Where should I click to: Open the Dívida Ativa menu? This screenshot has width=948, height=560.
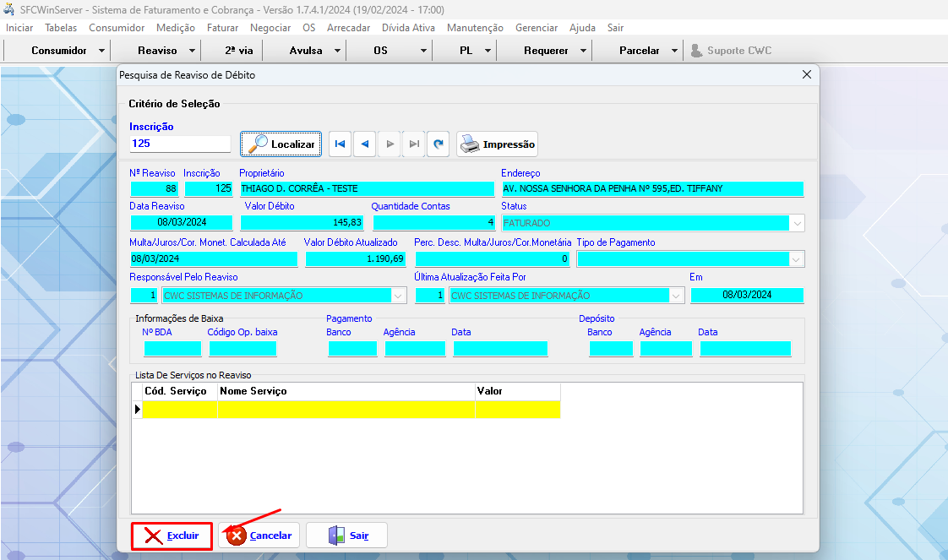[x=408, y=28]
